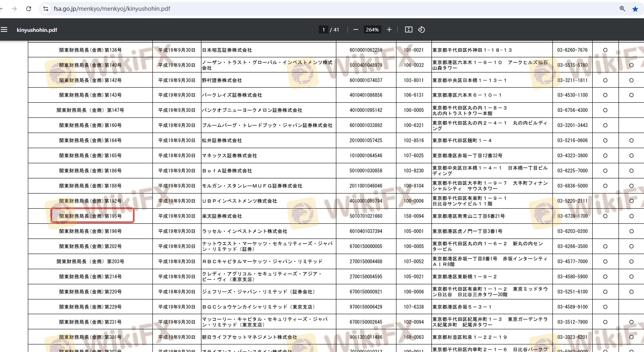The width and height of the screenshot is (644, 352).
Task: Zoom out of the PDF
Action: [356, 29]
